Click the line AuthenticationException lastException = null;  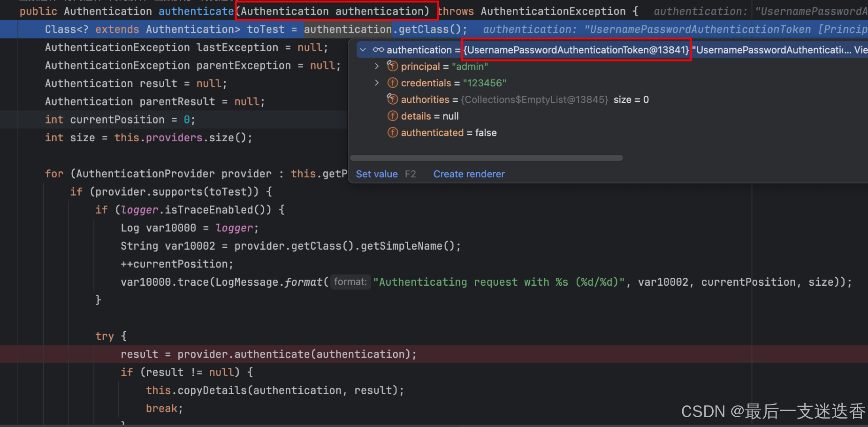pyautogui.click(x=186, y=47)
